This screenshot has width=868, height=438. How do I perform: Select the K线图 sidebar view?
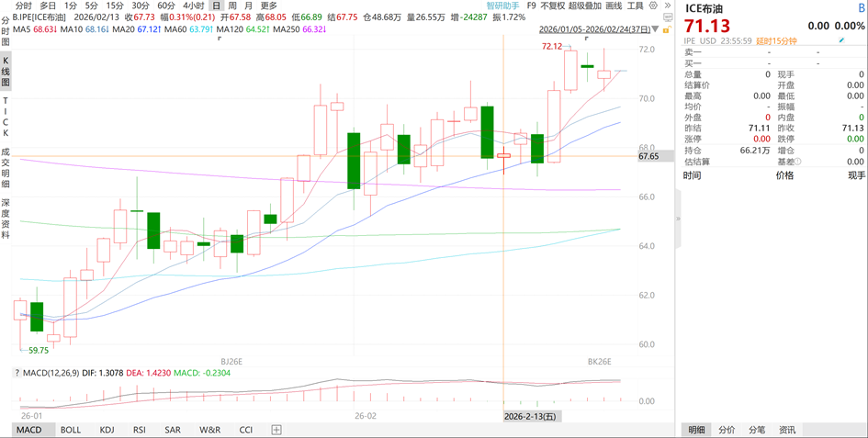click(6, 70)
